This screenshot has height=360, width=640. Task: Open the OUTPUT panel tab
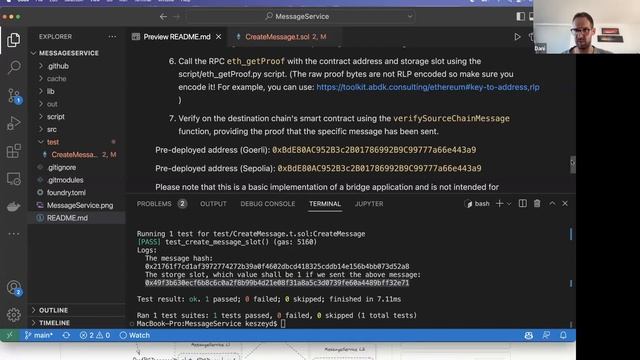(x=213, y=204)
